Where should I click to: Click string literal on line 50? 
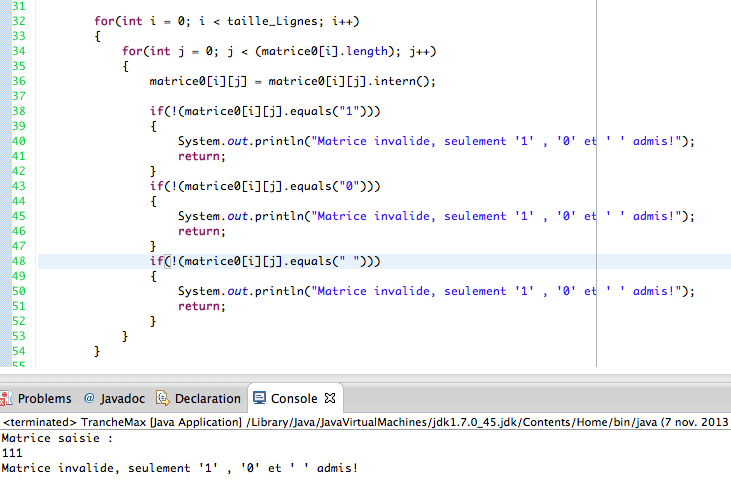500,291
